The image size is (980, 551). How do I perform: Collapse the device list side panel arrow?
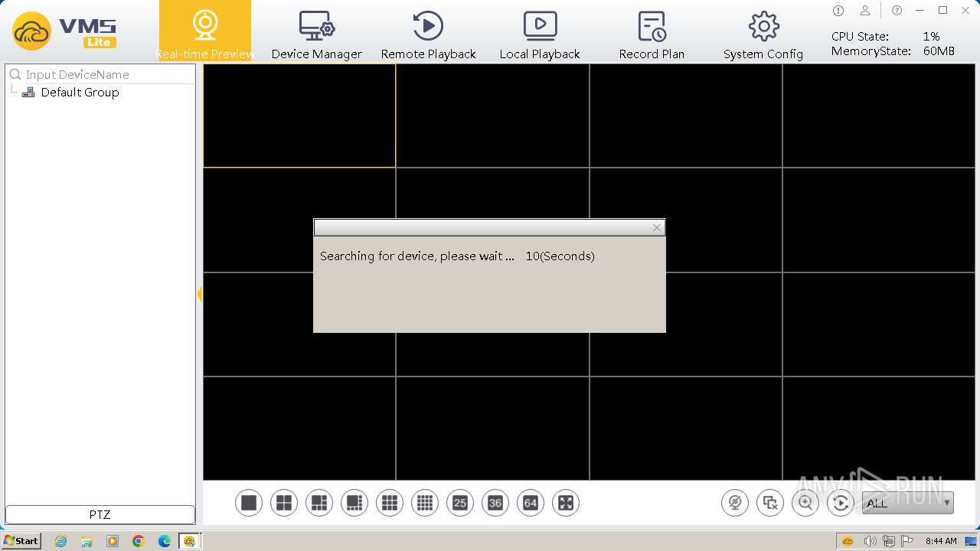click(200, 294)
